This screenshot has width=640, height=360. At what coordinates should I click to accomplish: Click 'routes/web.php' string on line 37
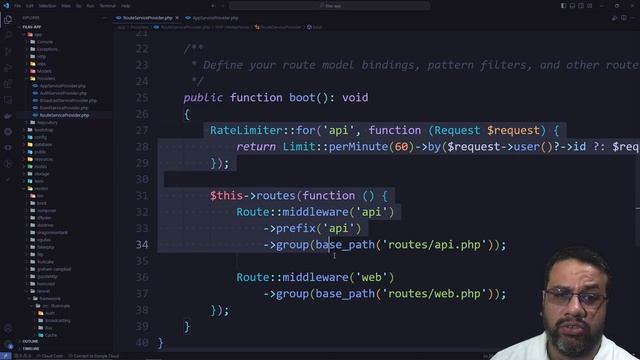[x=434, y=293]
